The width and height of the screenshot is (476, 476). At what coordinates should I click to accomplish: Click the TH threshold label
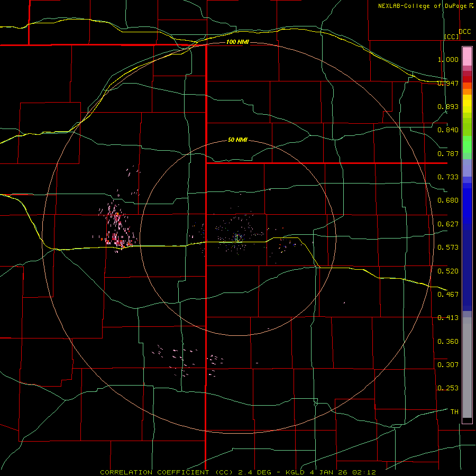click(454, 412)
